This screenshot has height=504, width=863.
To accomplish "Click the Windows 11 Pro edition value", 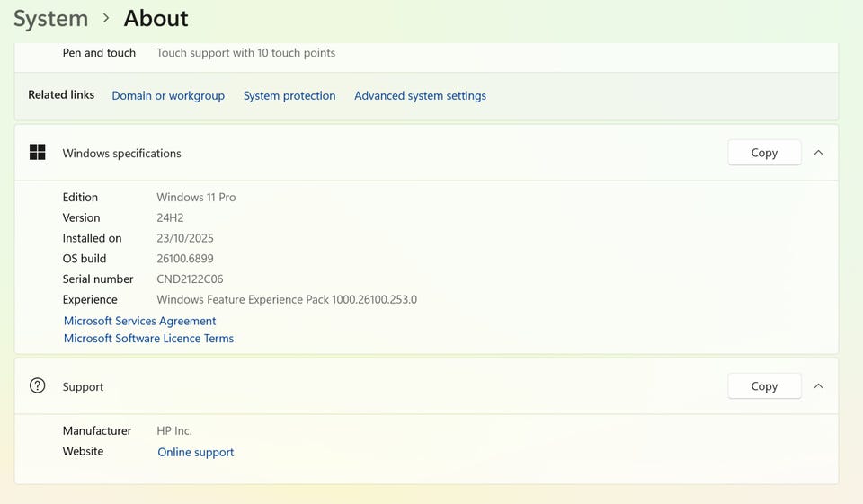I will click(196, 198).
